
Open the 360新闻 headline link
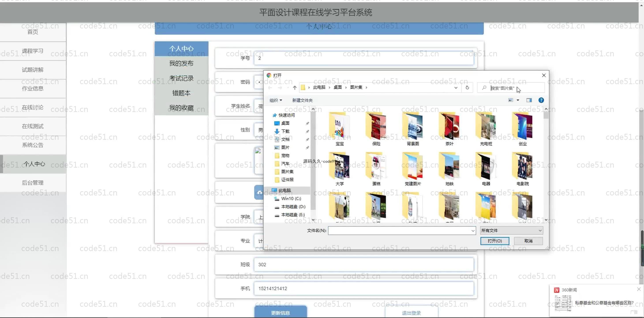(x=604, y=303)
